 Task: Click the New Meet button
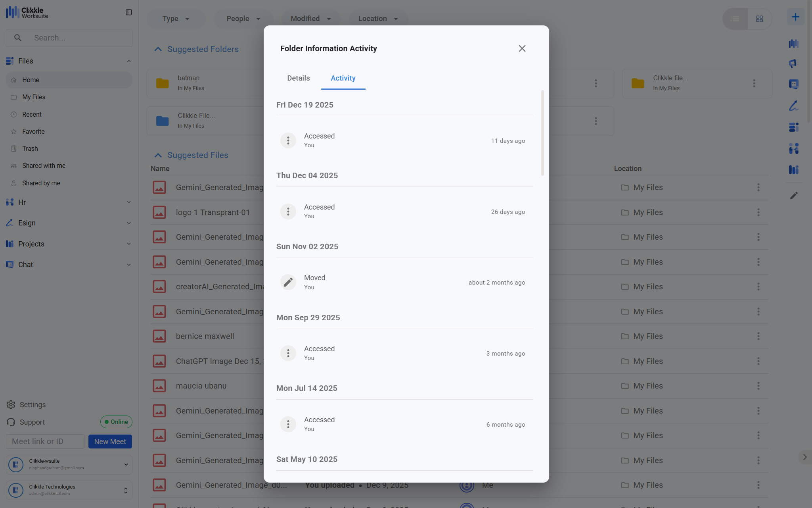[x=110, y=441]
